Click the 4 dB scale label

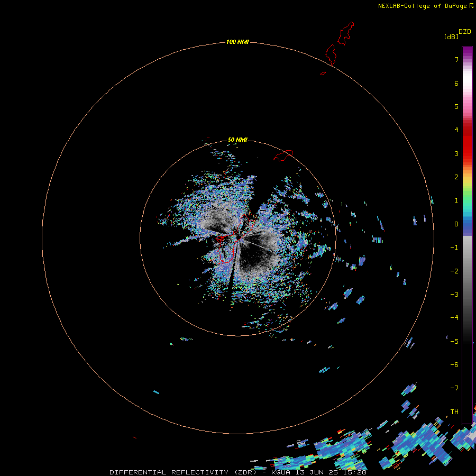[456, 130]
